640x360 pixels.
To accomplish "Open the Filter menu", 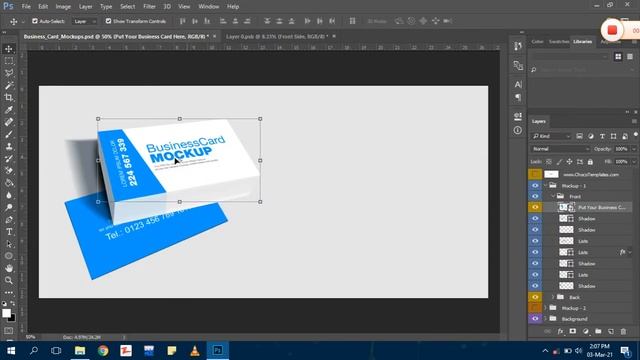I will pos(149,7).
